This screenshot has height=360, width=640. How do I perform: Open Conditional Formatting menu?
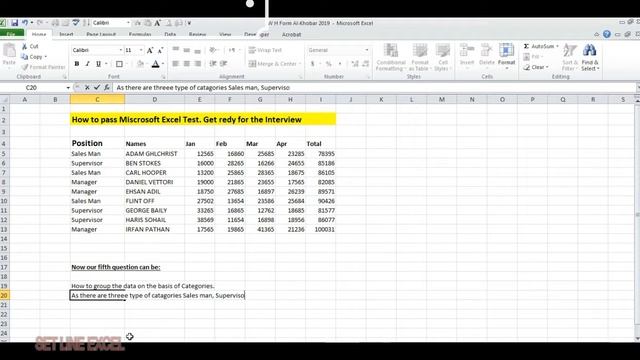pyautogui.click(x=391, y=57)
